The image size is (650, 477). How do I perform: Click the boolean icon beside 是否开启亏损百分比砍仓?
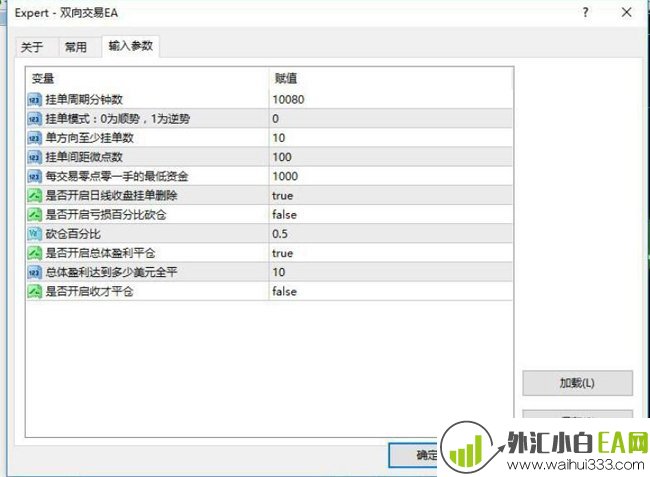click(34, 215)
